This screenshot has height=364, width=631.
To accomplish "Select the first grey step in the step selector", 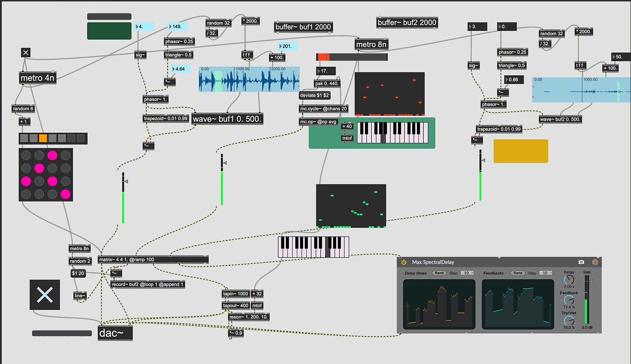I will click(x=24, y=139).
